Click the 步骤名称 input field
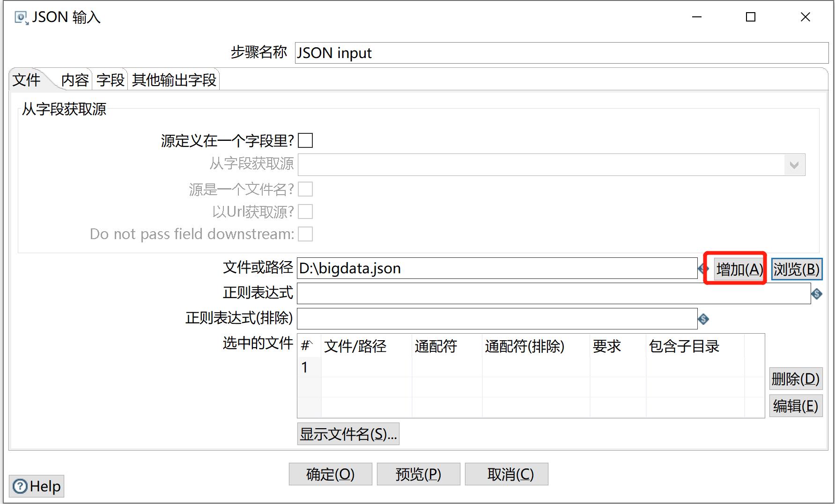835x504 pixels. click(x=562, y=53)
